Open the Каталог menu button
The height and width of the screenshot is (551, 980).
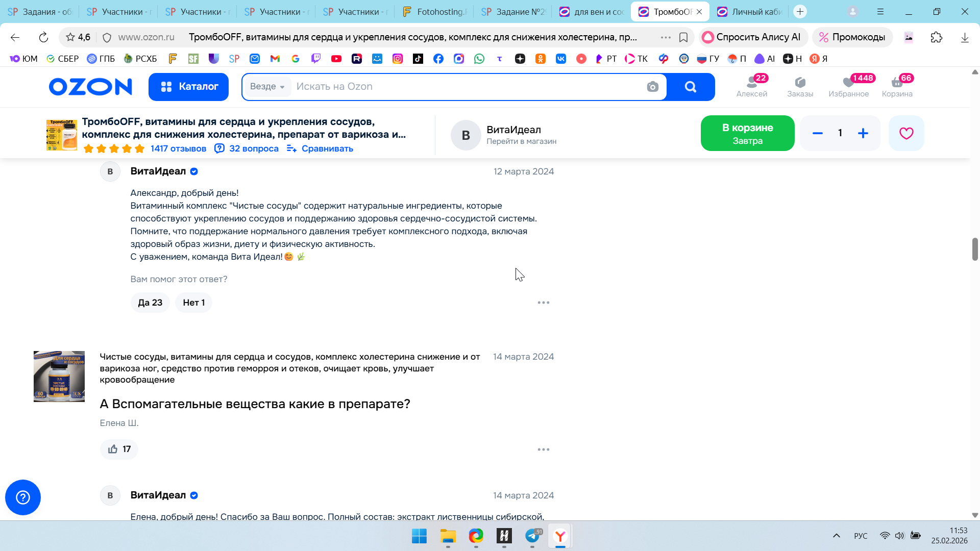pos(188,87)
